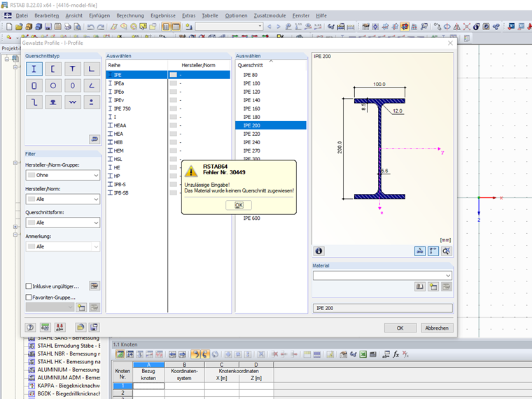Open the Material combo box
The width and height of the screenshot is (532, 399).
[382, 276]
